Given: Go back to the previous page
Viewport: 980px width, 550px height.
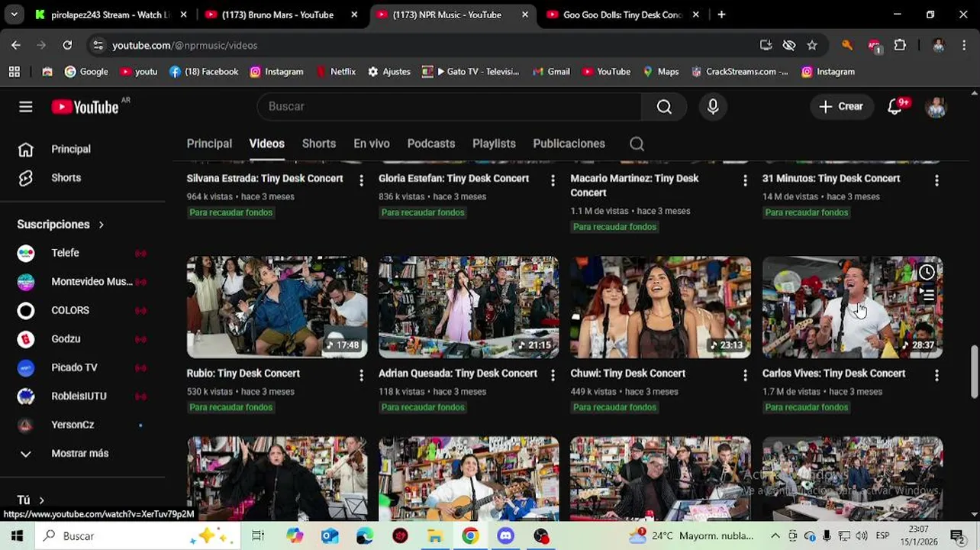Looking at the screenshot, I should (16, 45).
